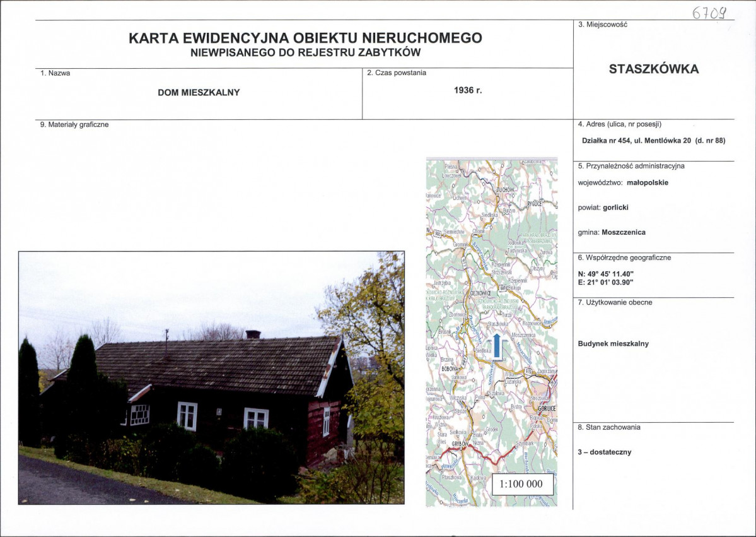Click the locality name 'STASZKÓWKA'
Image resolution: width=756 pixels, height=537 pixels.
tap(654, 69)
